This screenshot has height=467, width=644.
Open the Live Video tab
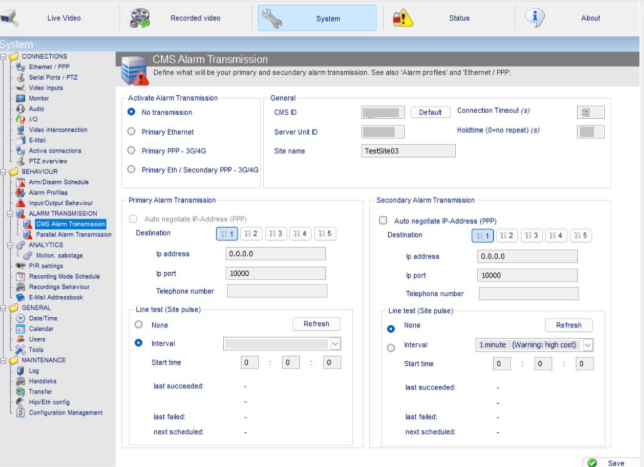coord(58,18)
